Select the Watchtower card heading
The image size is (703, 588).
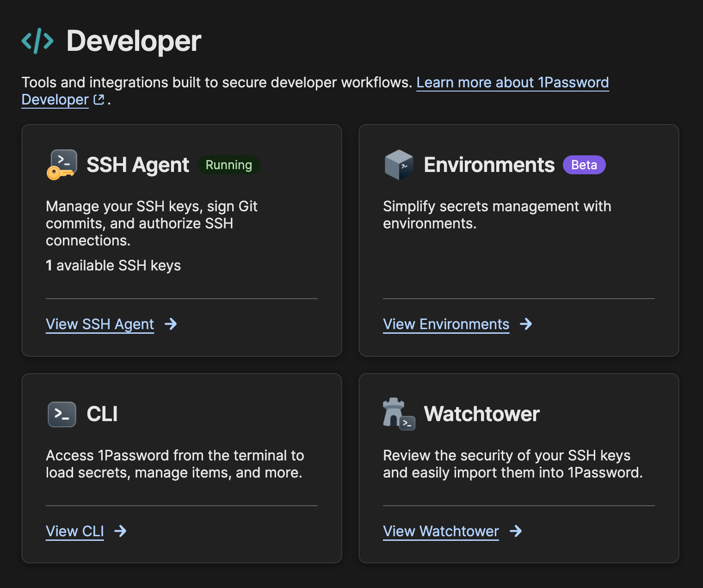481,414
